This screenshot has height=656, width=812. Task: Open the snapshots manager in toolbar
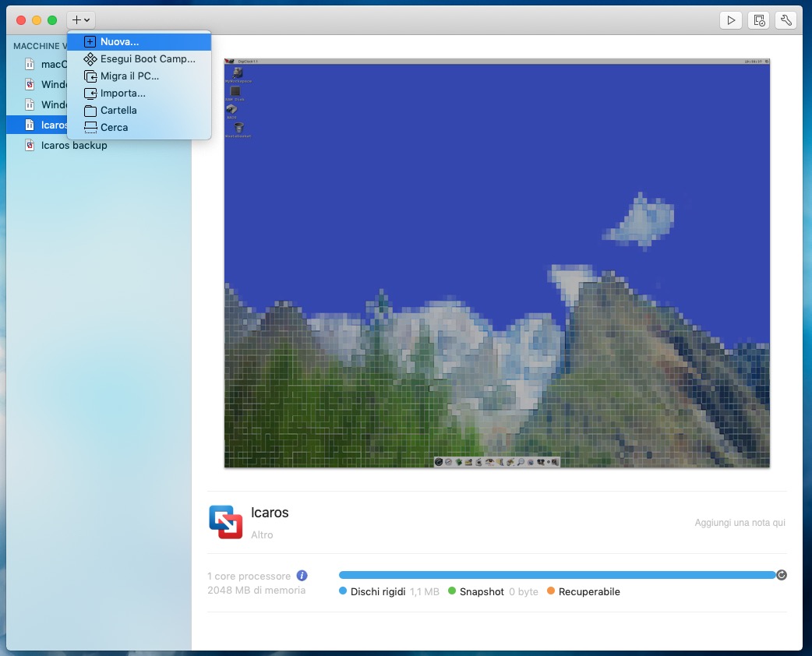757,20
